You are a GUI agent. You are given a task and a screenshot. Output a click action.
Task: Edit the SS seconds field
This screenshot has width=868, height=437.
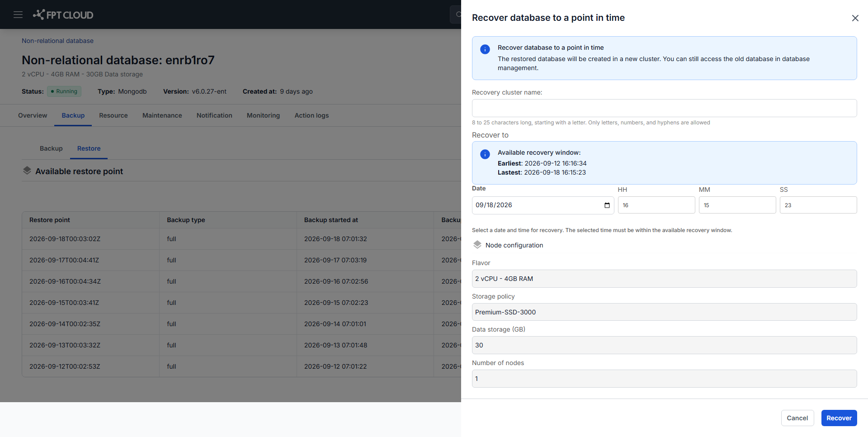tap(818, 205)
